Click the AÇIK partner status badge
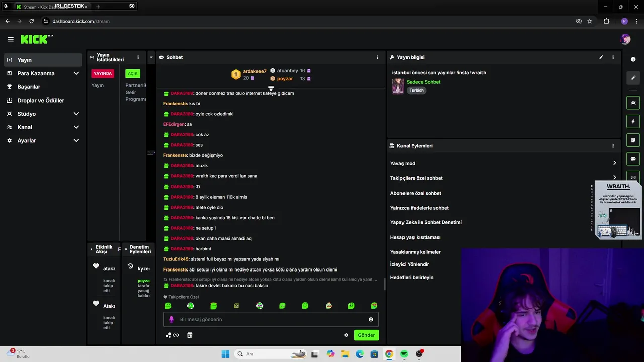The height and width of the screenshot is (362, 644). (133, 73)
